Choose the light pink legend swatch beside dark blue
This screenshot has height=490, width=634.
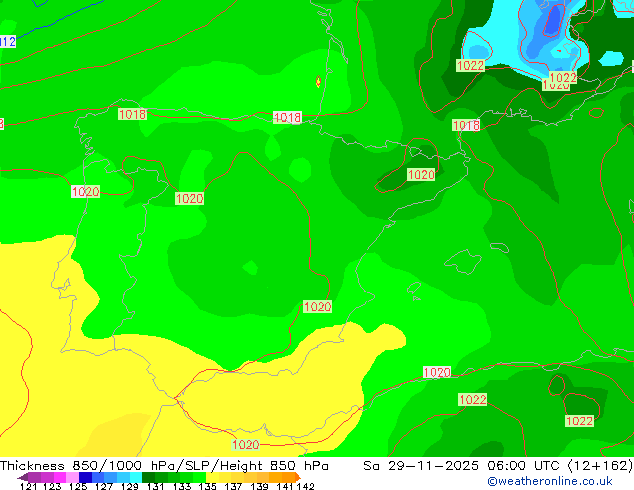click(x=72, y=477)
